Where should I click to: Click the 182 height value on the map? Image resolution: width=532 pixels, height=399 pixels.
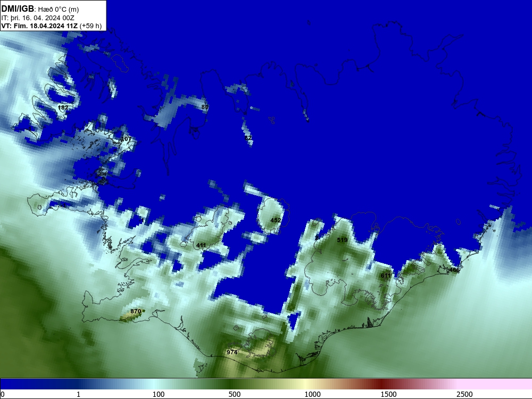click(x=63, y=107)
